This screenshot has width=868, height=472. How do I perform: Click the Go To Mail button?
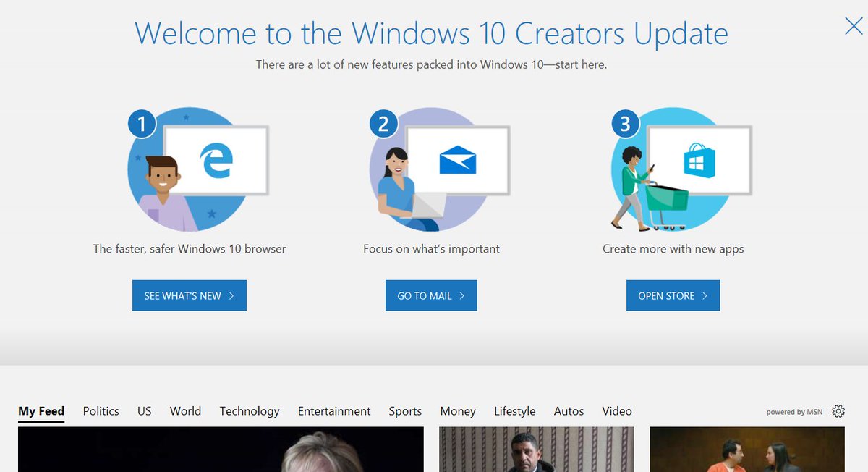coord(431,295)
